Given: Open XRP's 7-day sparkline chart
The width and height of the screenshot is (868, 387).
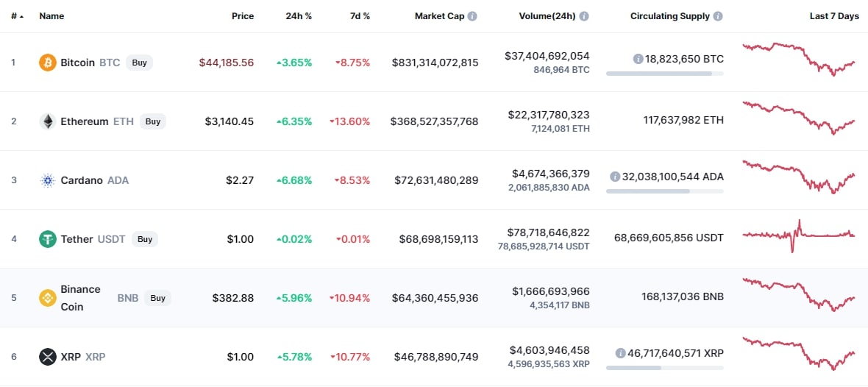Looking at the screenshot, I should pyautogui.click(x=799, y=353).
